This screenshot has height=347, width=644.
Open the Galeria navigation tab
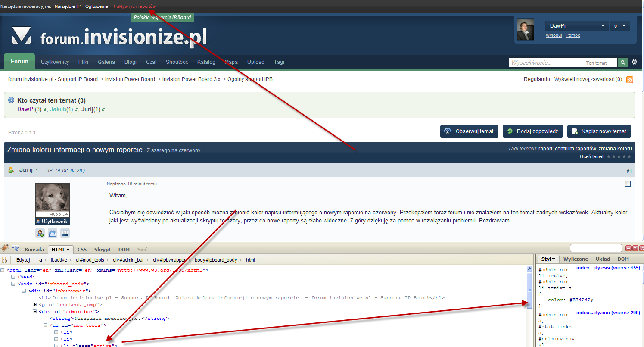[x=106, y=62]
